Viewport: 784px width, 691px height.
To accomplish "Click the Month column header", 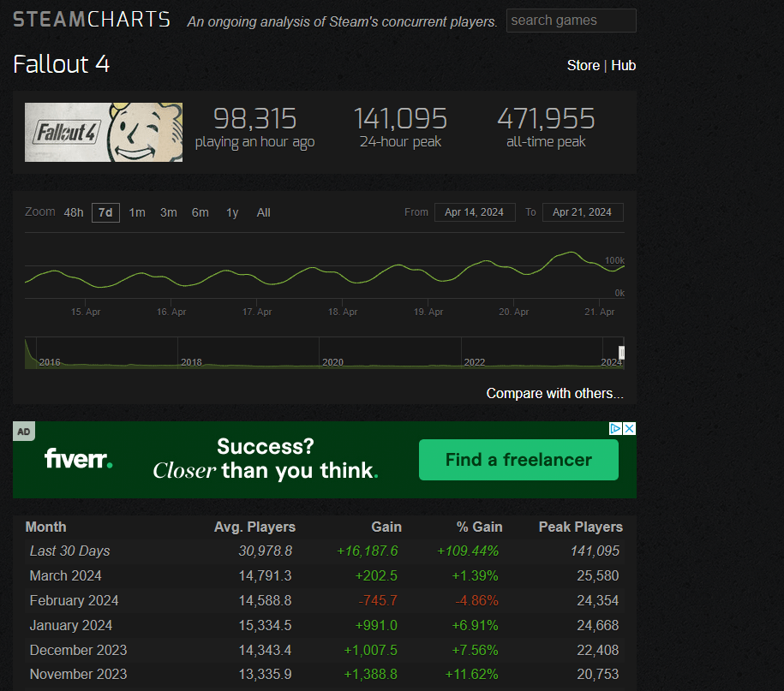I will coord(45,527).
